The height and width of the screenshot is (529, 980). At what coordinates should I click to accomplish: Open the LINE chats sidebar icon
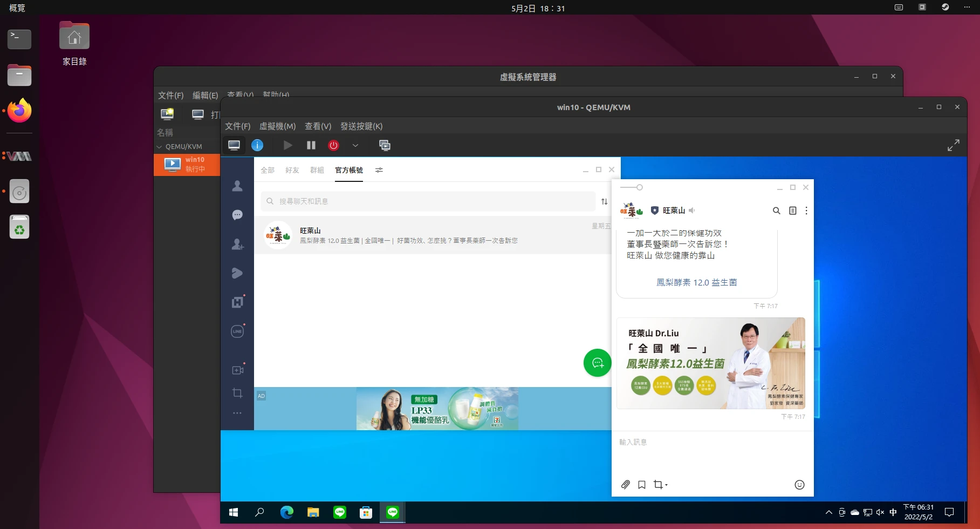pyautogui.click(x=237, y=215)
